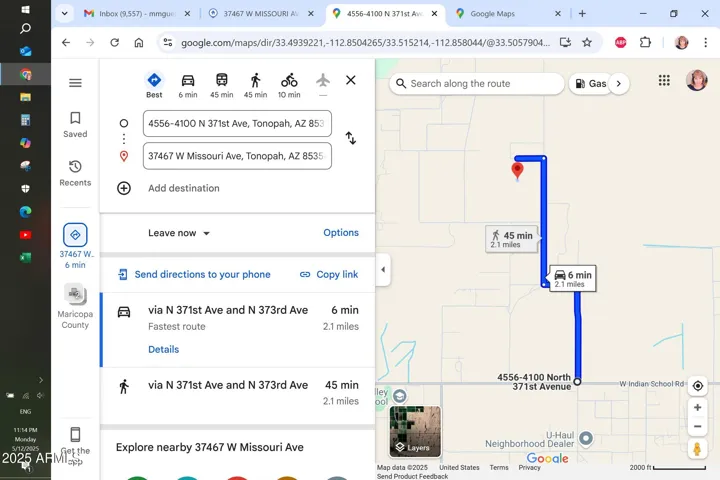Choose Transit travel mode
Screen dimensions: 720x480
point(222,85)
